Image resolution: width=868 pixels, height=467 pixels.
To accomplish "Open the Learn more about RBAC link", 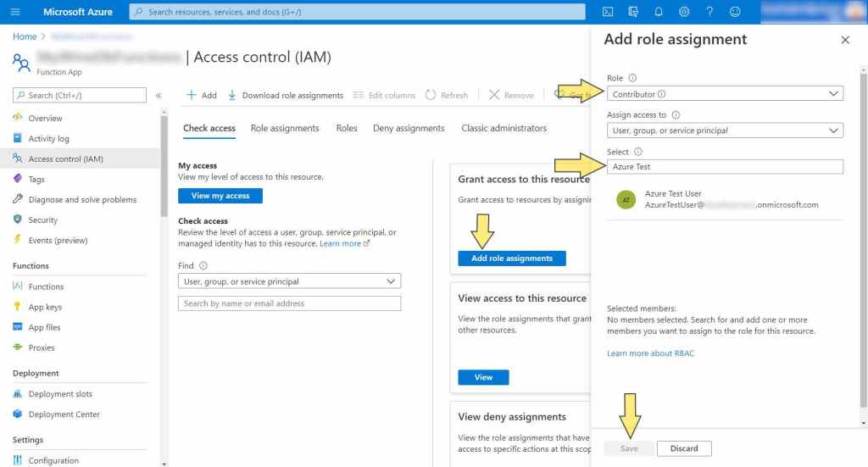I will click(x=650, y=353).
